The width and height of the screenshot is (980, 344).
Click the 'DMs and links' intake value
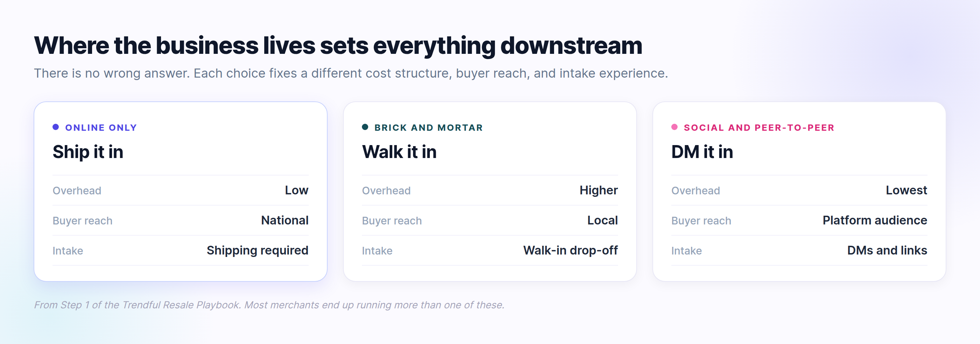887,251
